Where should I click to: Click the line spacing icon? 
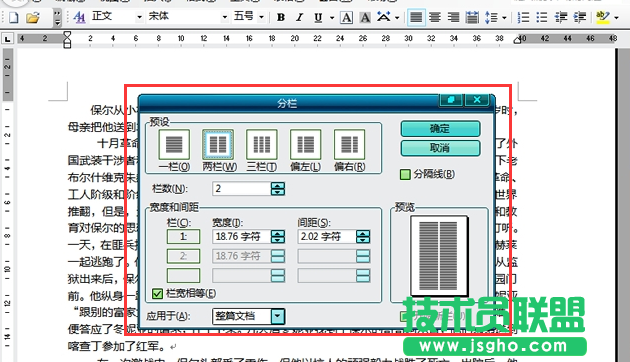(491, 17)
